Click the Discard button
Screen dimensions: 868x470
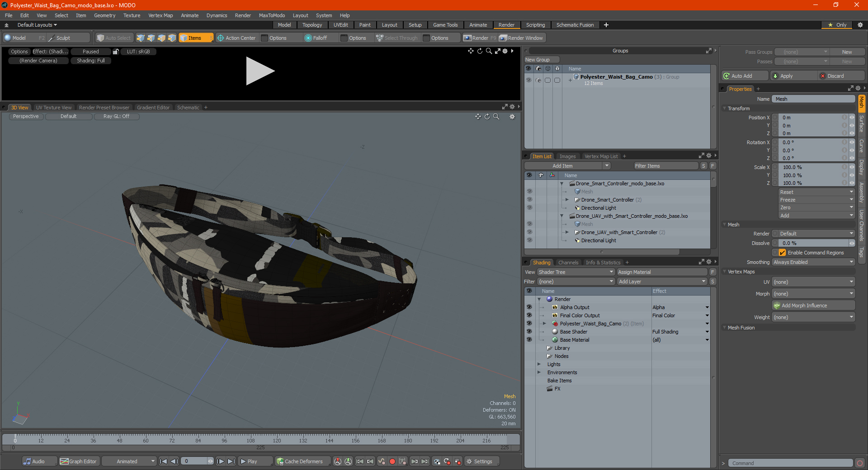tap(842, 76)
